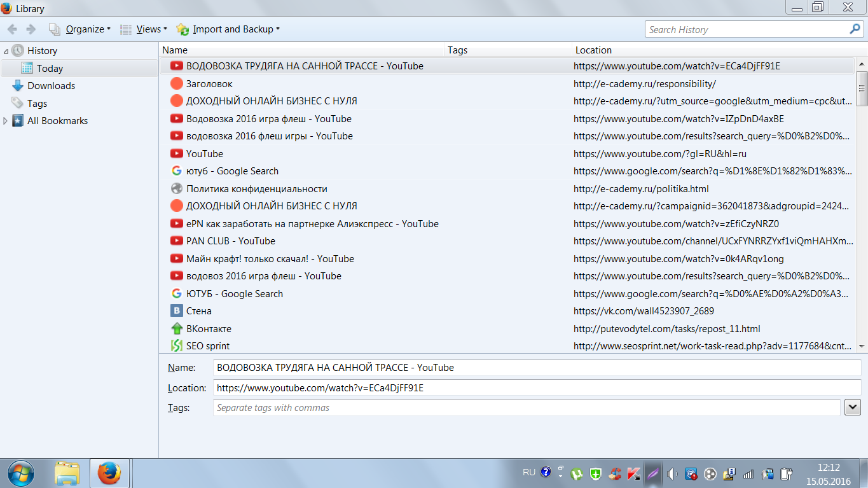Click the Back arrow in Library toolbar

point(12,29)
